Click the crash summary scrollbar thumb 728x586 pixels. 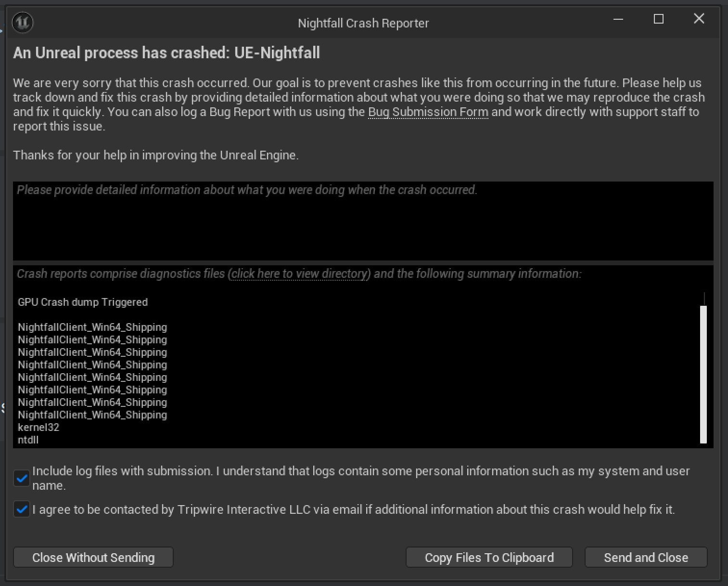703,374
